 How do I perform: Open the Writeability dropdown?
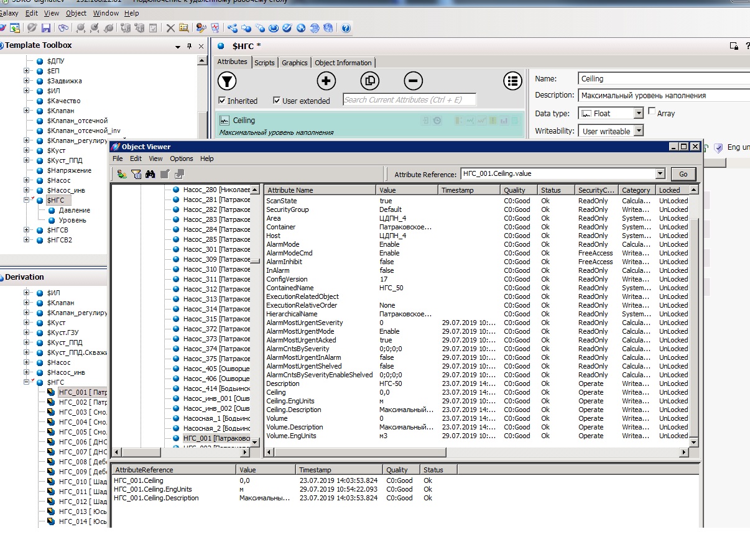[638, 131]
